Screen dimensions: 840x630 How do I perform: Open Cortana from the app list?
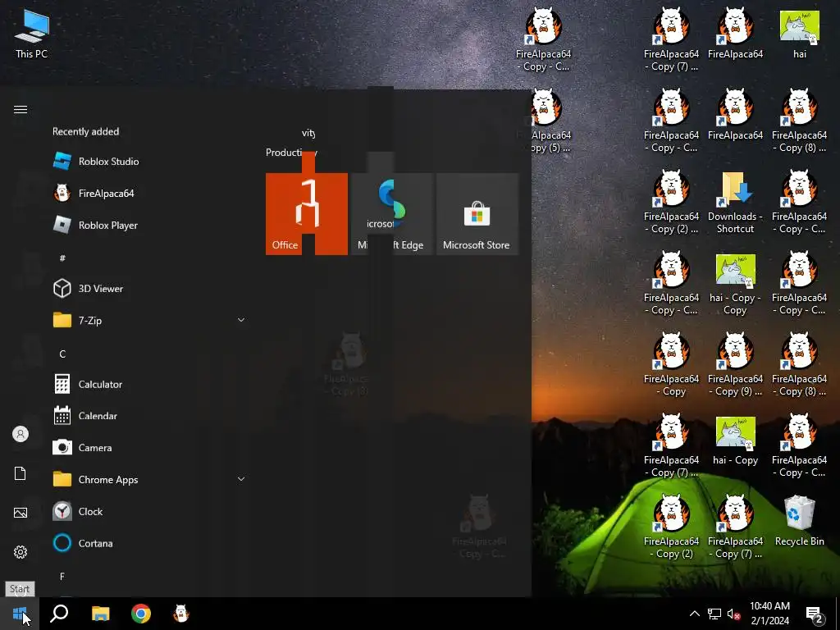(149, 543)
